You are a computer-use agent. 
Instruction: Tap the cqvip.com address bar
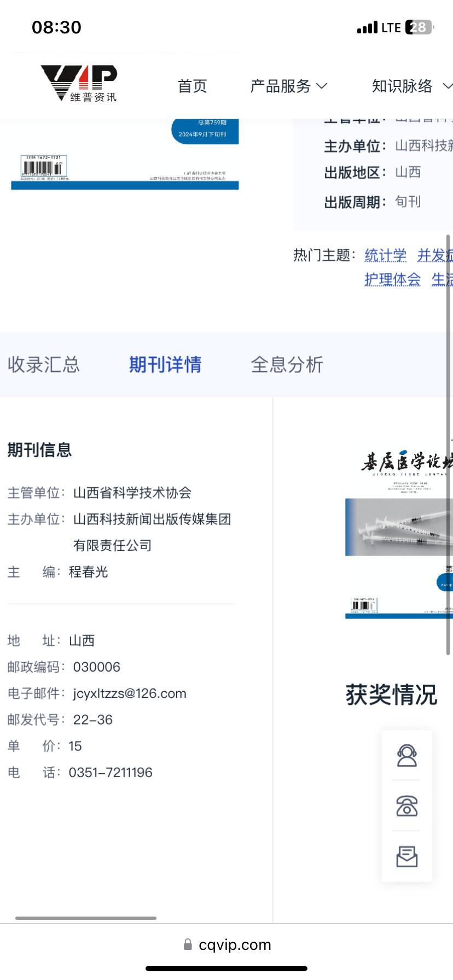(226, 944)
